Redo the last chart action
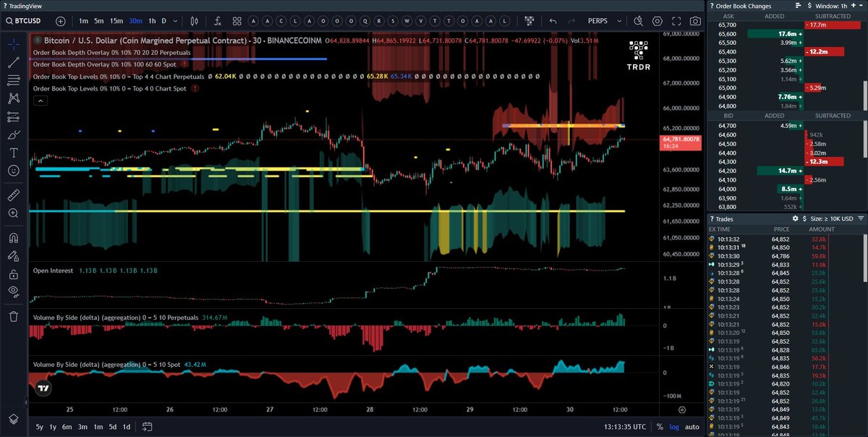Viewport: 868px width, 437px height. [572, 21]
